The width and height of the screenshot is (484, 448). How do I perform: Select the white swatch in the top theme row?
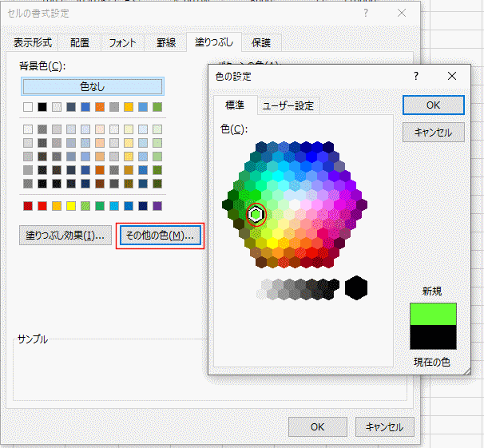pyautogui.click(x=28, y=107)
